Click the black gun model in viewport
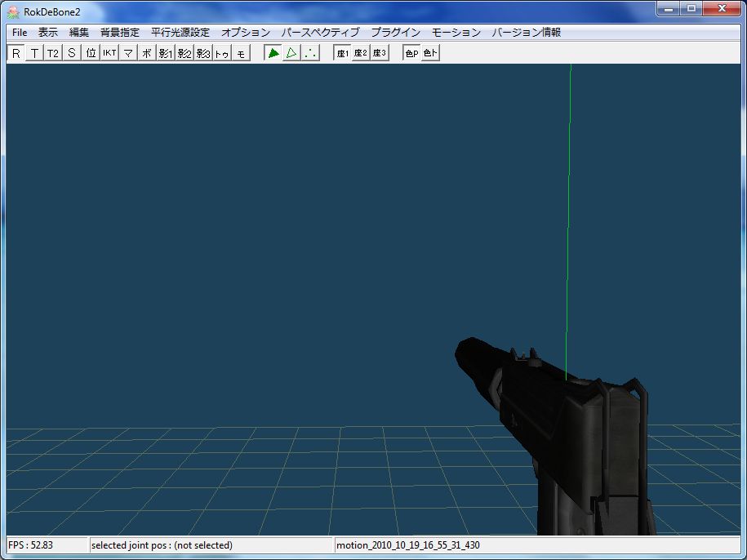The width and height of the screenshot is (747, 560). click(571, 429)
